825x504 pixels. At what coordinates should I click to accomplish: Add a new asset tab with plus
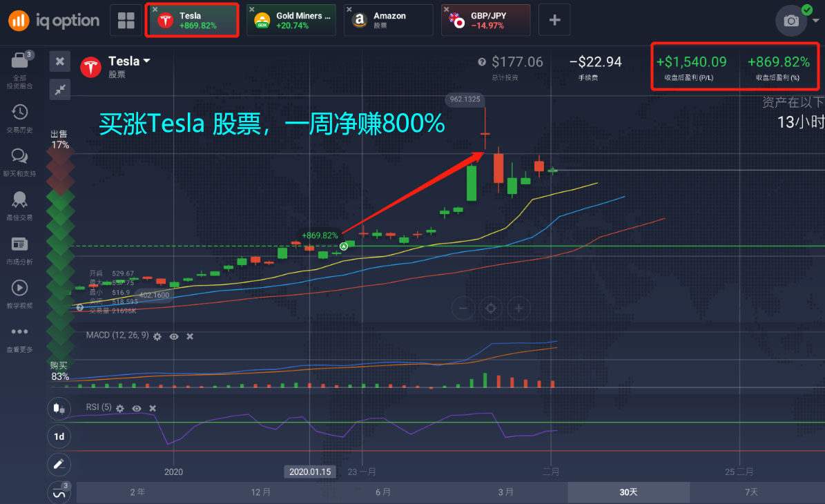[554, 20]
